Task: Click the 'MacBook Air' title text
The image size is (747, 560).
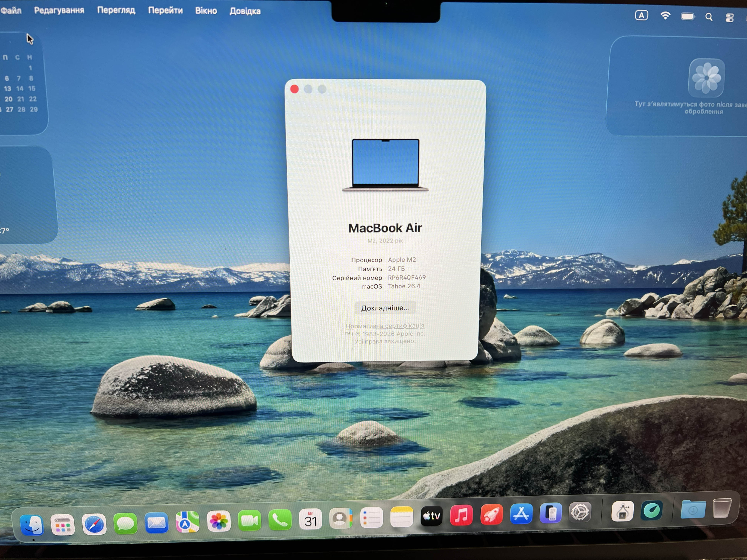Action: 385,228
